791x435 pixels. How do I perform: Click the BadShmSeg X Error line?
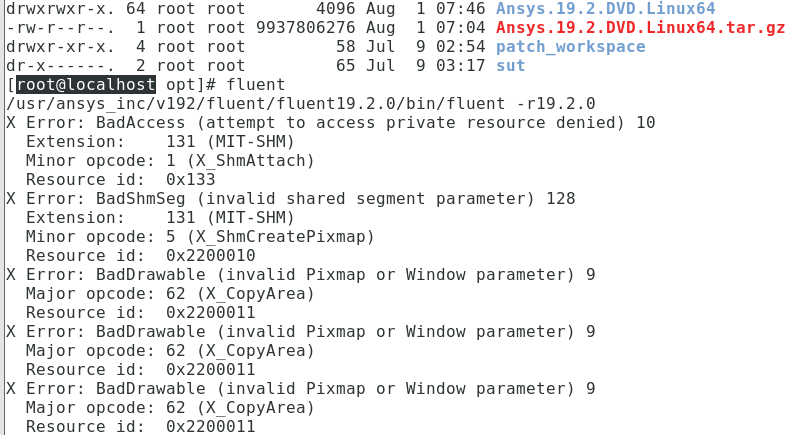(x=290, y=199)
